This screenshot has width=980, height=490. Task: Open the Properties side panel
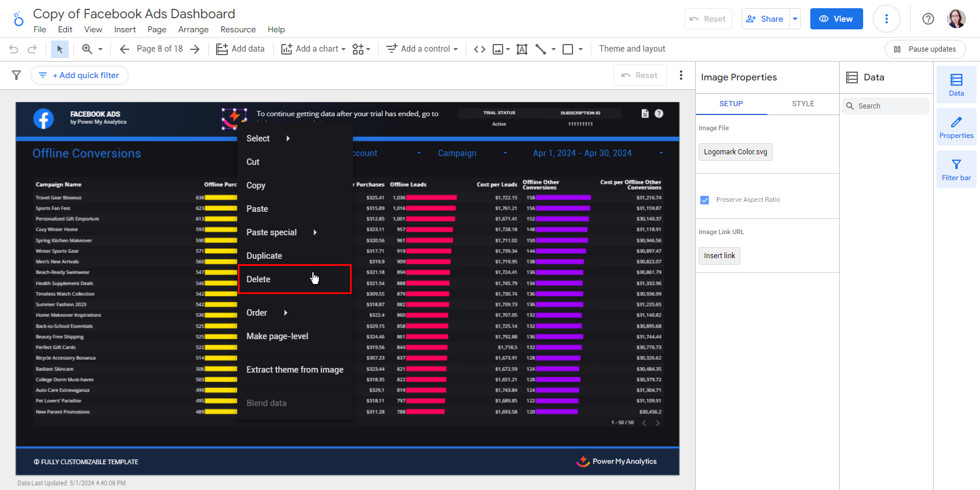(x=956, y=127)
